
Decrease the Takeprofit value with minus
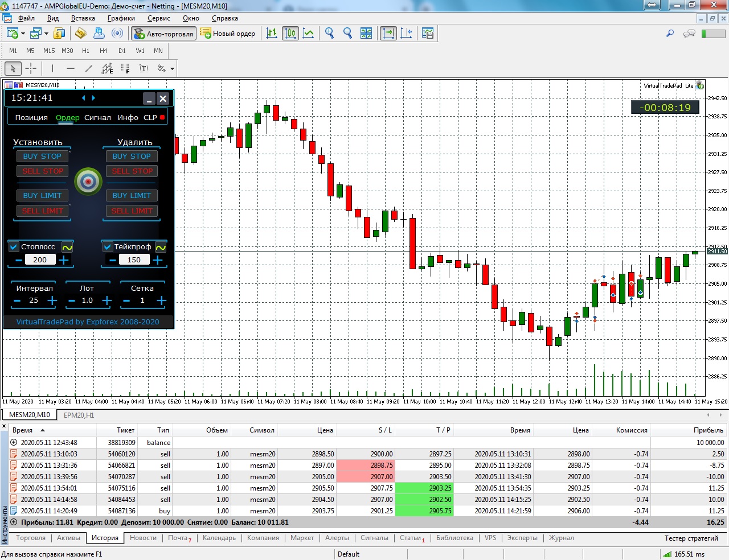tap(113, 260)
